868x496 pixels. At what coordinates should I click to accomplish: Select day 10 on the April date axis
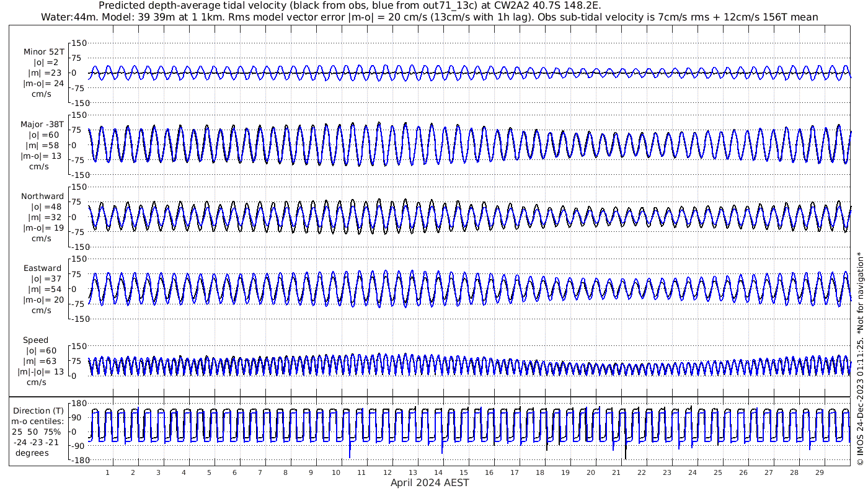click(x=336, y=472)
